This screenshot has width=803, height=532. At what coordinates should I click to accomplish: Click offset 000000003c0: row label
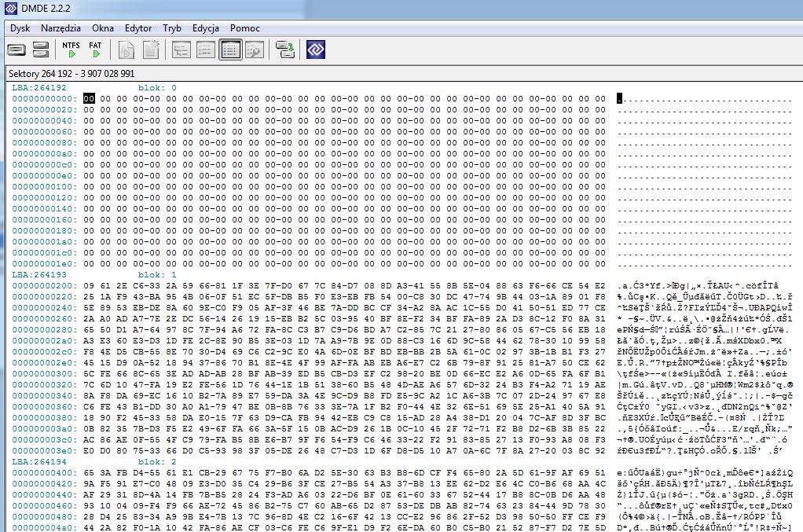coord(45,439)
